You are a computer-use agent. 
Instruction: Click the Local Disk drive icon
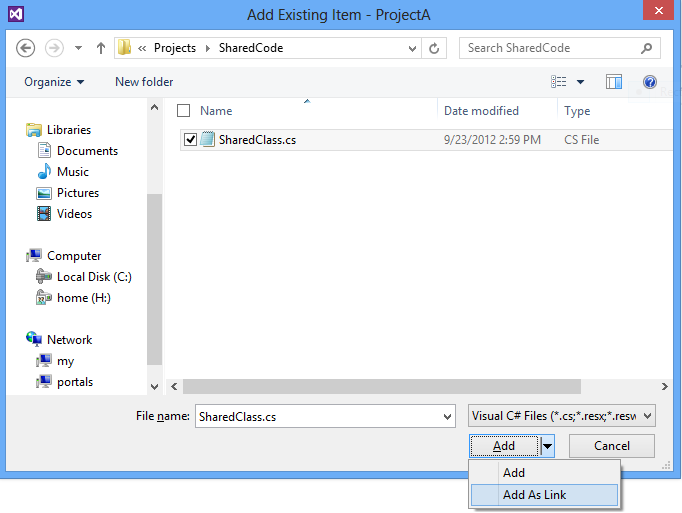(x=44, y=276)
